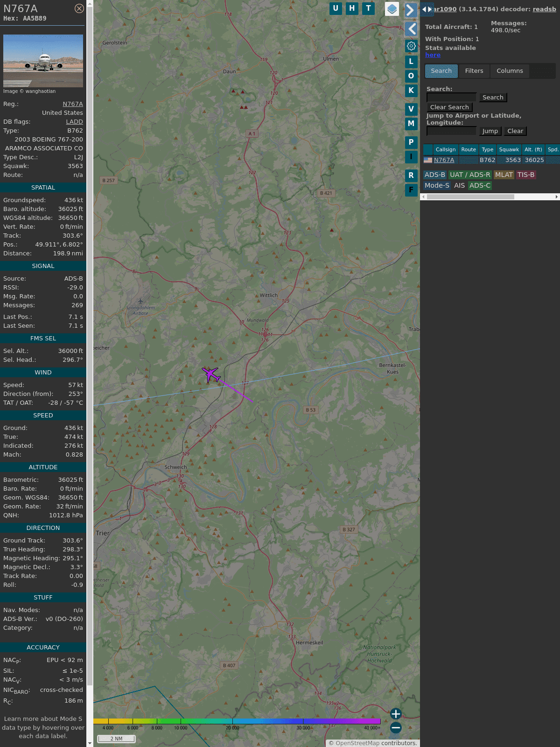Screen dimensions: 560x747
Task: Click the zoom in plus button
Action: 396,714
